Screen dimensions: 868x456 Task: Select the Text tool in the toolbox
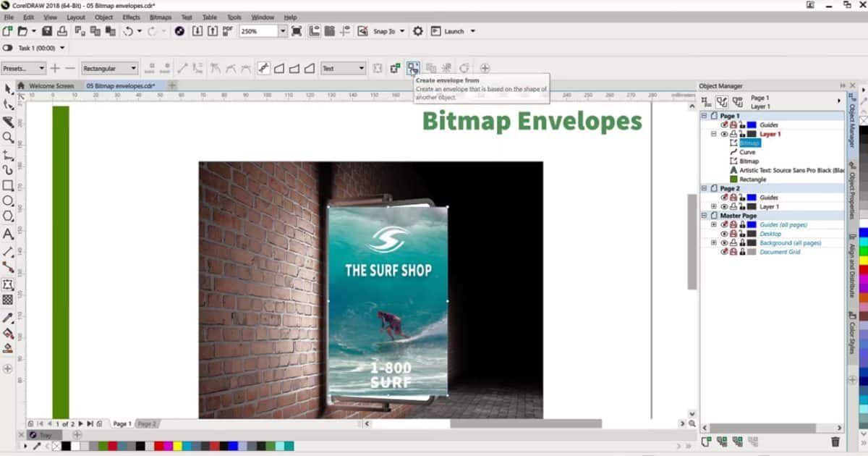click(x=9, y=234)
